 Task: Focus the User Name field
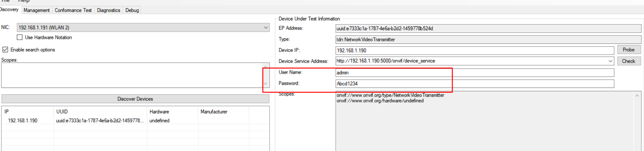[475, 73]
